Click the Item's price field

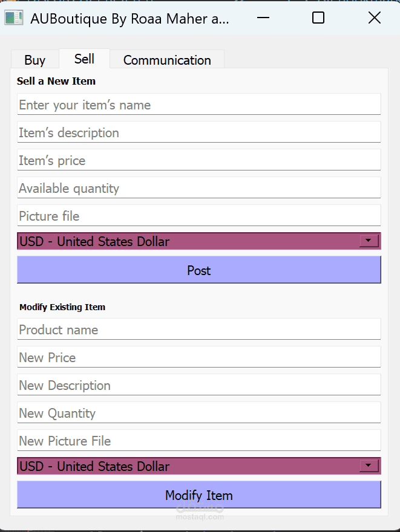click(x=198, y=160)
